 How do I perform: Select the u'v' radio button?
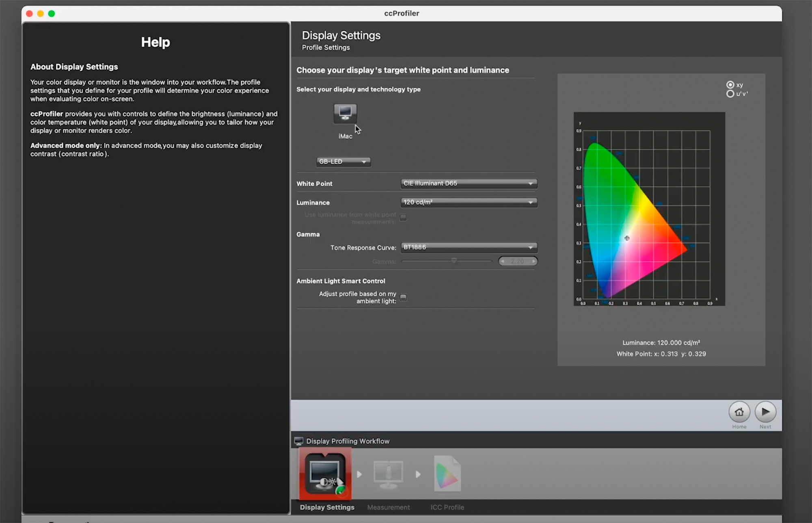(730, 94)
